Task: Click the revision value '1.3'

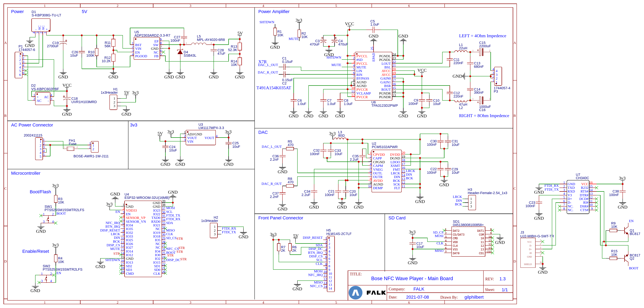Action: tap(502, 279)
